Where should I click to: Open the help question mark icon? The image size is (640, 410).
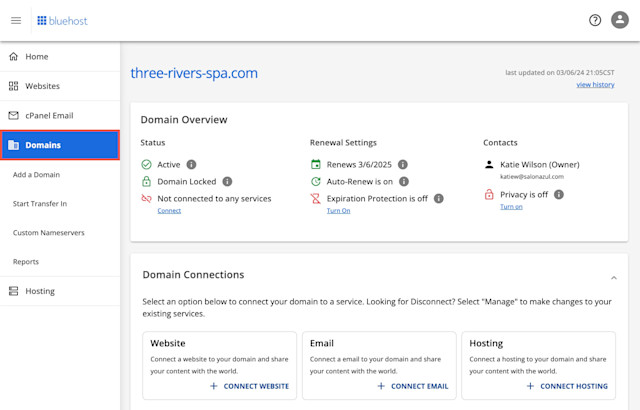tap(595, 20)
